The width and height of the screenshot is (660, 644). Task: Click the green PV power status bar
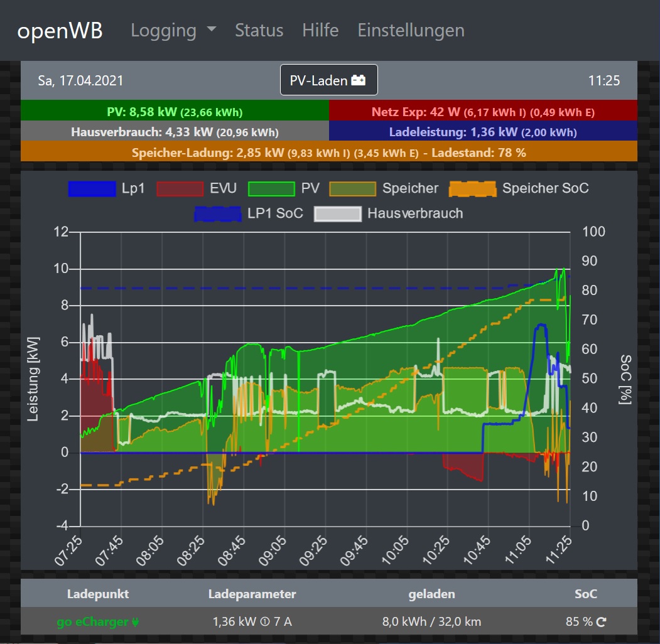tap(175, 112)
